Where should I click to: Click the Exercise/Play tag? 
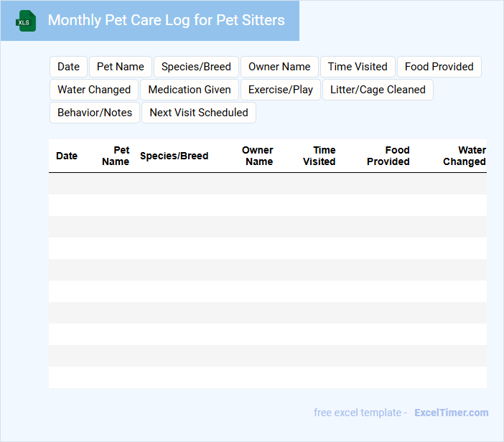pos(281,90)
